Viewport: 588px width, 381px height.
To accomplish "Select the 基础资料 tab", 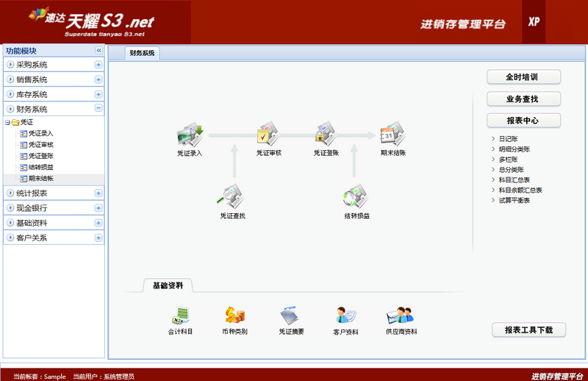I will point(168,285).
